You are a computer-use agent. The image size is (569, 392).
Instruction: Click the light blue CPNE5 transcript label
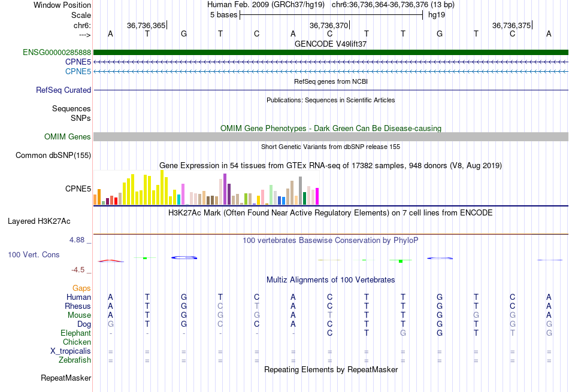coord(78,71)
